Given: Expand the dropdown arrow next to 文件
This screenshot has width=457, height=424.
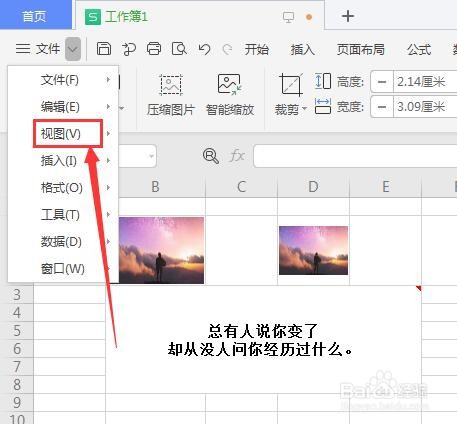Looking at the screenshot, I should (x=73, y=49).
